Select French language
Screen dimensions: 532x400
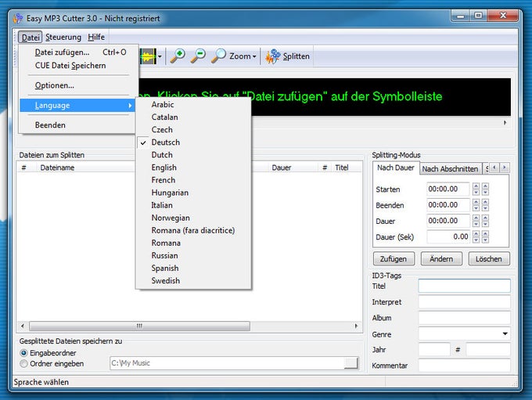193,180
